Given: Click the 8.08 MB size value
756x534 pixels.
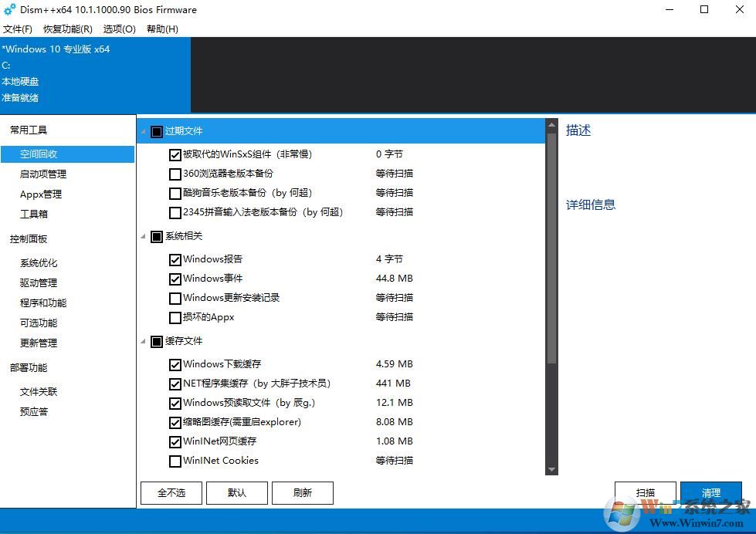Looking at the screenshot, I should (395, 422).
